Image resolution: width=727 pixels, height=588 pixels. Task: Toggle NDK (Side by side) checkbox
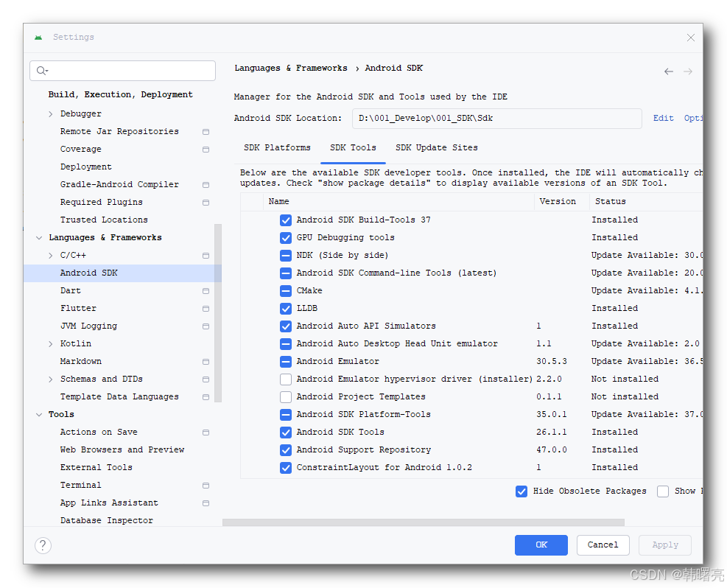click(x=286, y=255)
